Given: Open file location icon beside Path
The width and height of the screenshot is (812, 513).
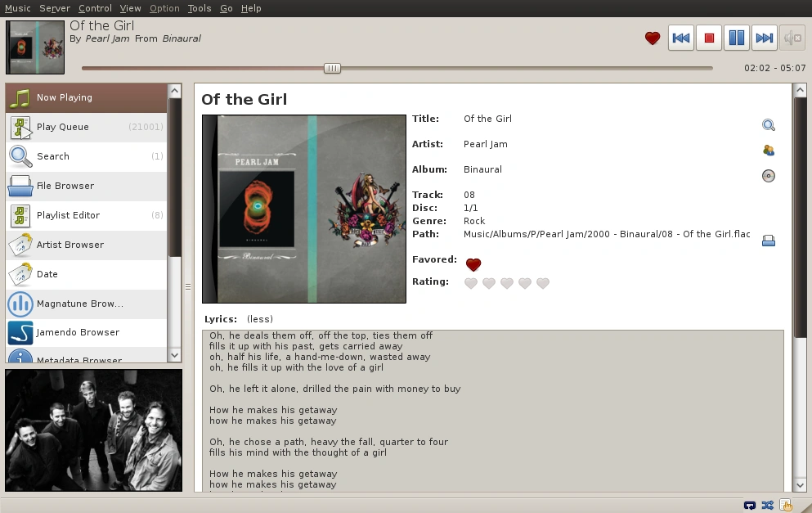Looking at the screenshot, I should click(x=768, y=241).
